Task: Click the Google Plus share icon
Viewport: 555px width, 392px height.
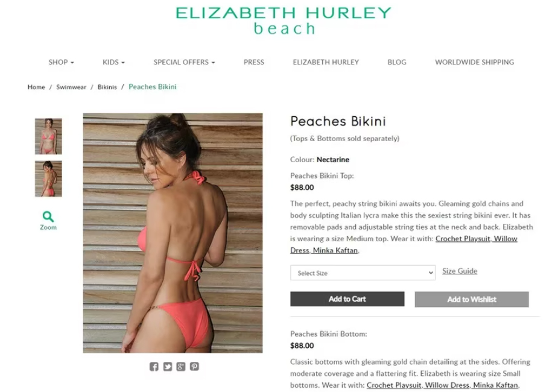Action: pos(181,367)
